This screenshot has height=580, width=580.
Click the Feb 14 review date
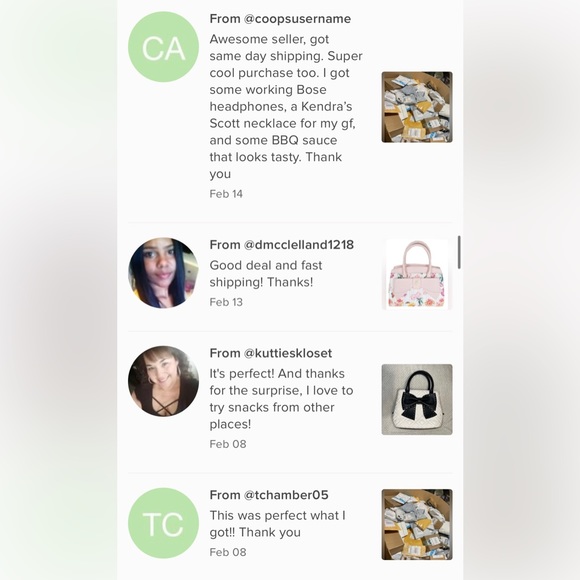point(226,194)
